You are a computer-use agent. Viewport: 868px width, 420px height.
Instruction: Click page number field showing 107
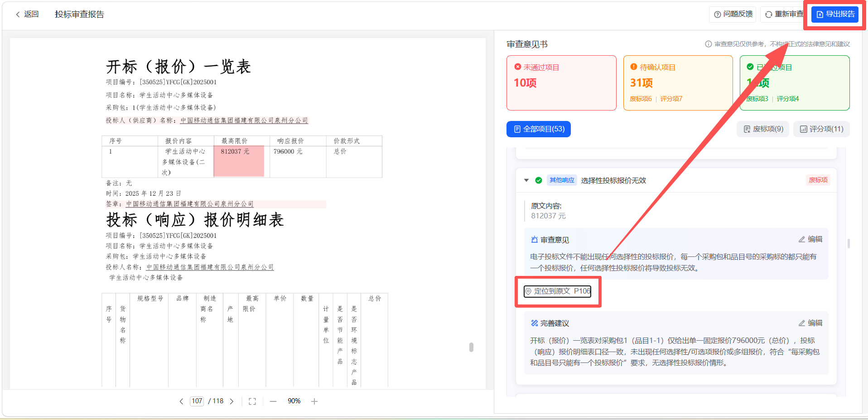tap(197, 401)
